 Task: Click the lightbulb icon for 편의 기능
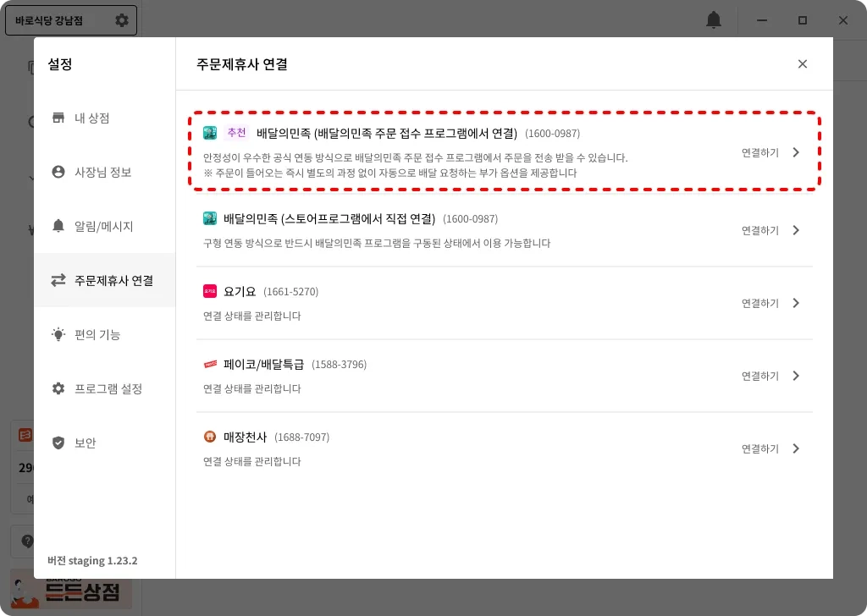[58, 334]
